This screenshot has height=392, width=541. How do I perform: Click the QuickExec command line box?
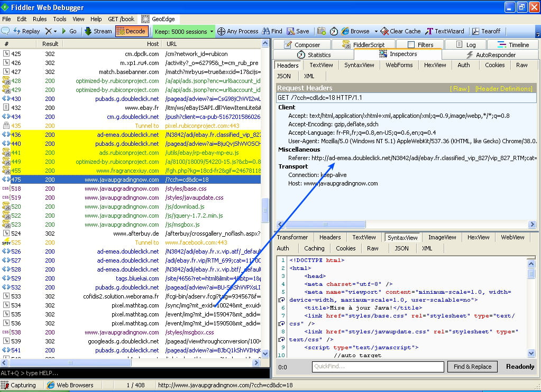click(x=135, y=373)
